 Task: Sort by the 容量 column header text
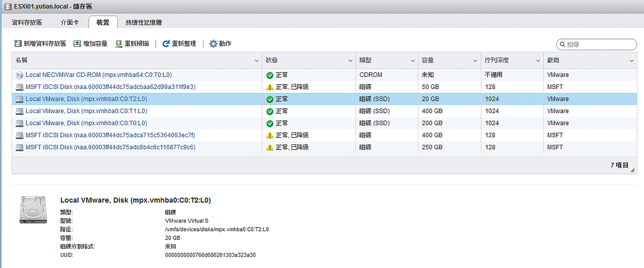(427, 60)
